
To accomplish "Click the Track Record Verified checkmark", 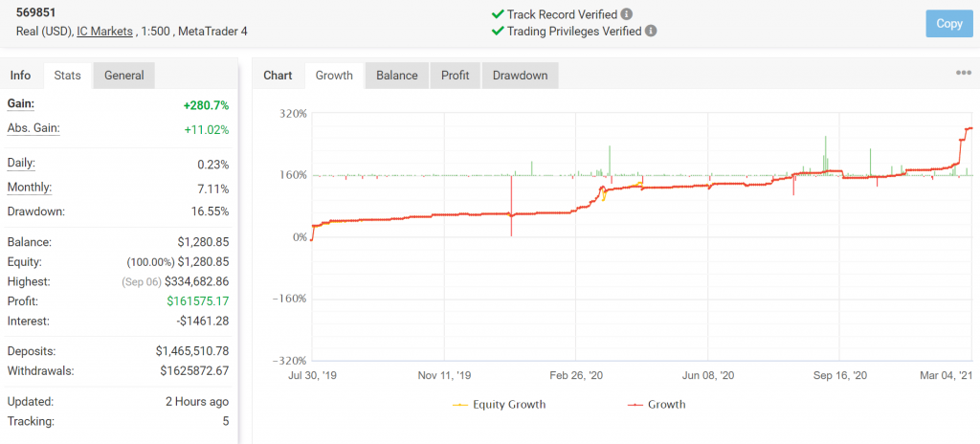I will click(x=497, y=14).
